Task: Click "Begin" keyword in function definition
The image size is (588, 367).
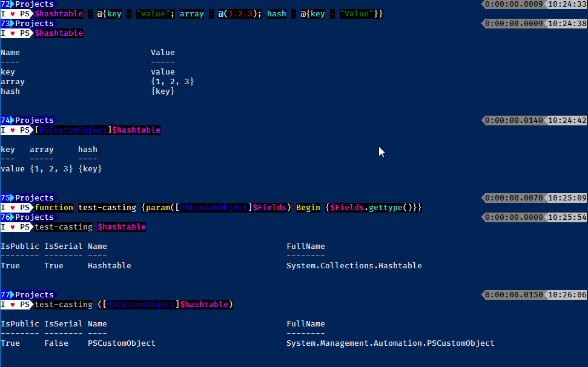Action: [x=308, y=207]
